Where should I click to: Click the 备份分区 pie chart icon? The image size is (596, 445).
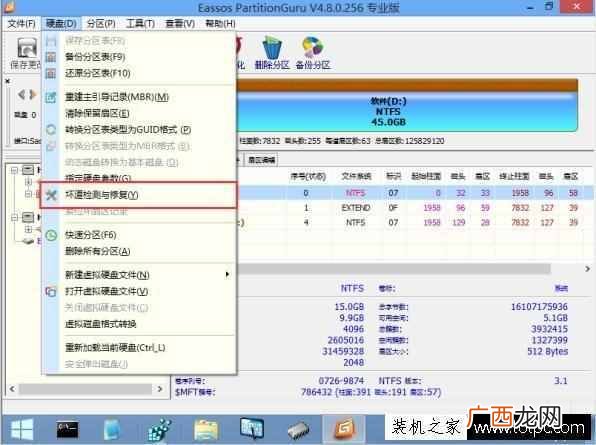(312, 48)
